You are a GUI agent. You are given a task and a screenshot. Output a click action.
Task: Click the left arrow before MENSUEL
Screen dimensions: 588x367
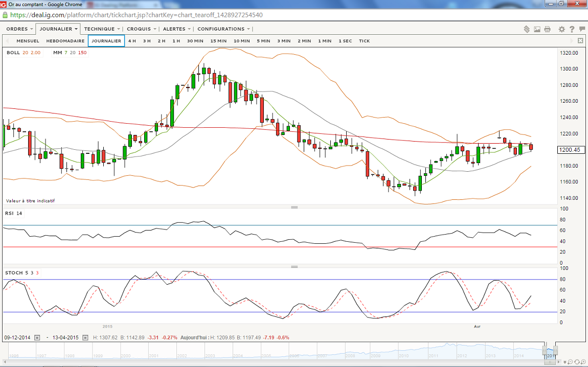tap(7, 41)
